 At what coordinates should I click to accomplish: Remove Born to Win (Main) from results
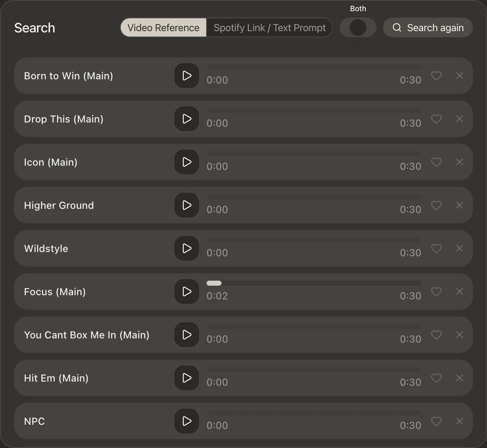coord(460,76)
